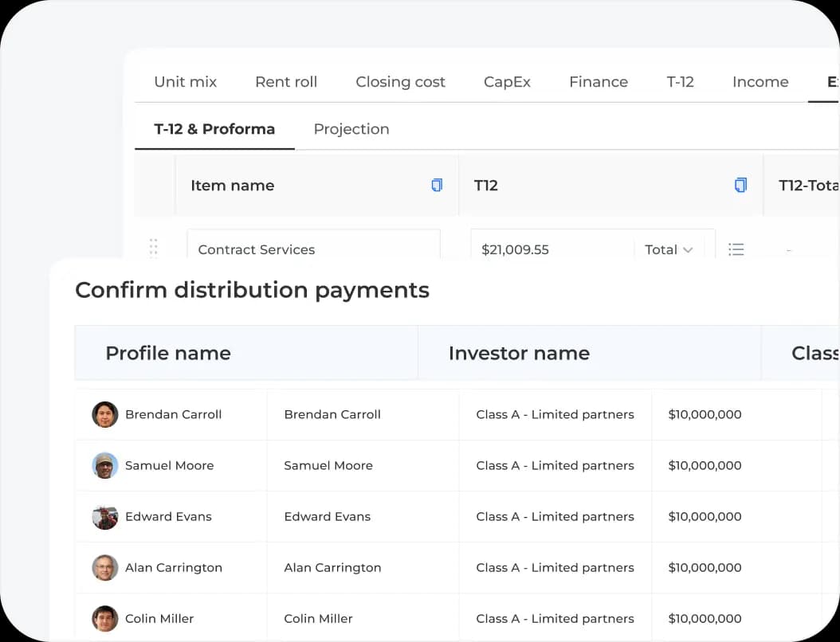
Task: Select the CapEx tab
Action: click(507, 82)
